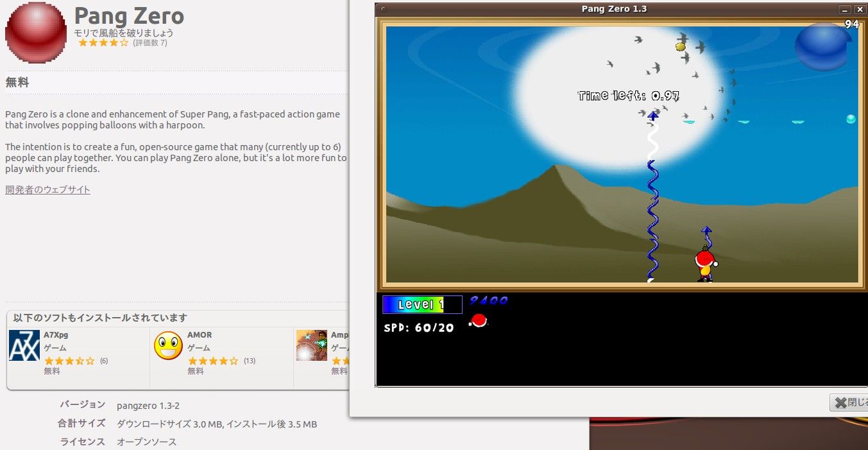Click the 94 counter at top right of game
The image size is (868, 450).
851,24
